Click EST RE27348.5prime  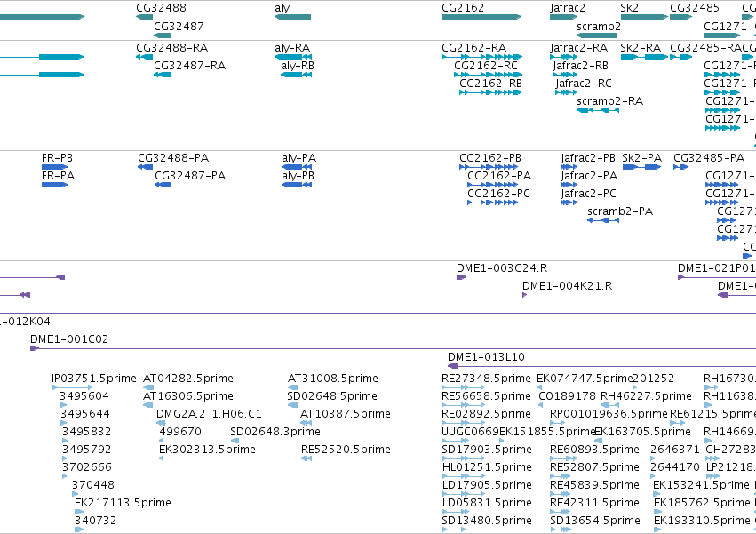pos(486,379)
